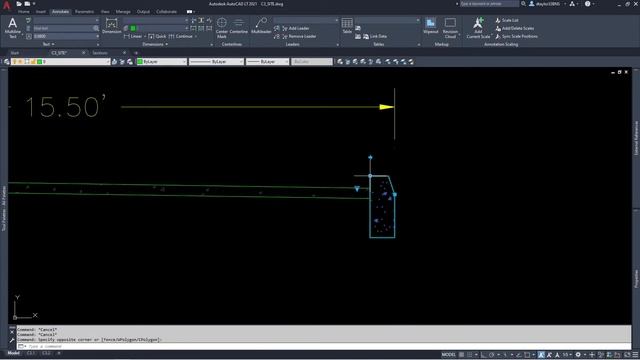Open the Home ribbon tab
The width and height of the screenshot is (640, 360).
[23, 12]
